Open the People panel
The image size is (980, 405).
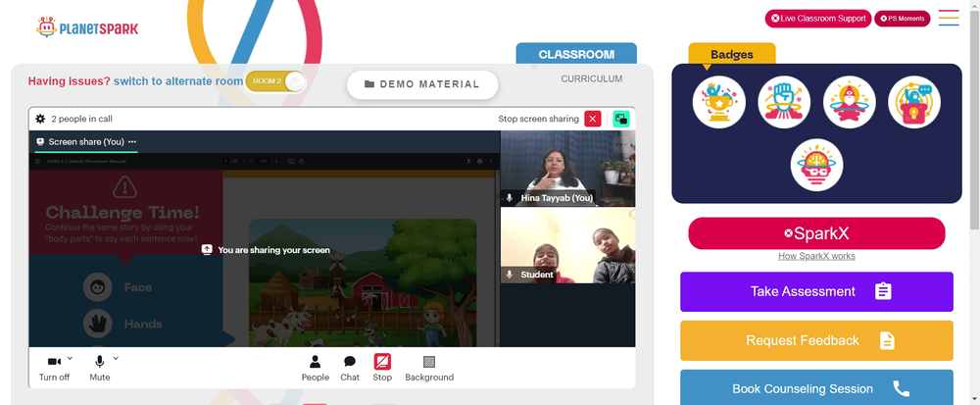pos(315,368)
